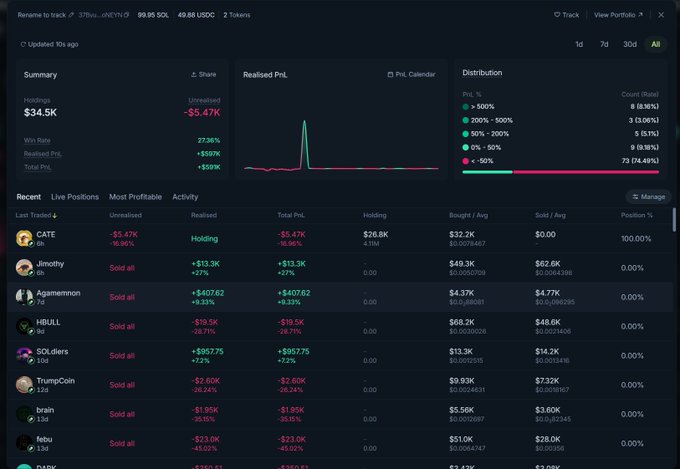Click the Total PnL label in Summary

click(x=38, y=167)
